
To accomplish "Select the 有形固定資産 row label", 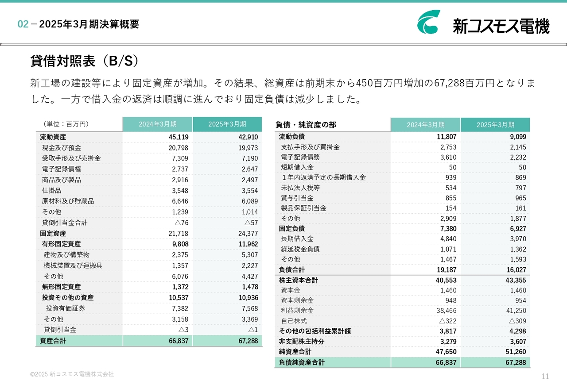I will tap(62, 244).
